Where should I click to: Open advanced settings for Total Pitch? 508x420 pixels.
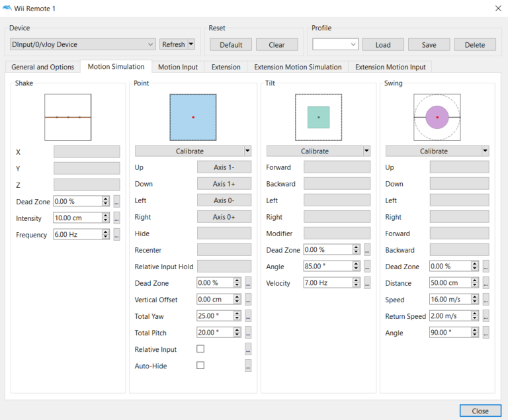pyautogui.click(x=248, y=333)
